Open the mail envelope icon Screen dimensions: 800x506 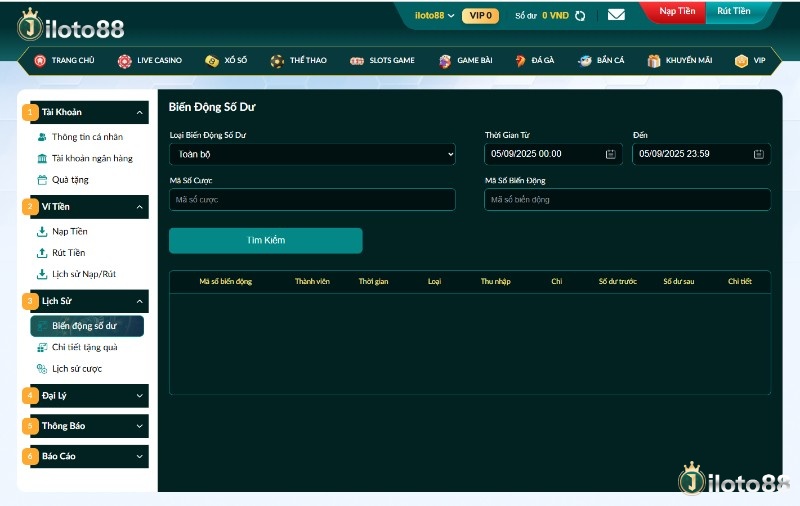(616, 15)
